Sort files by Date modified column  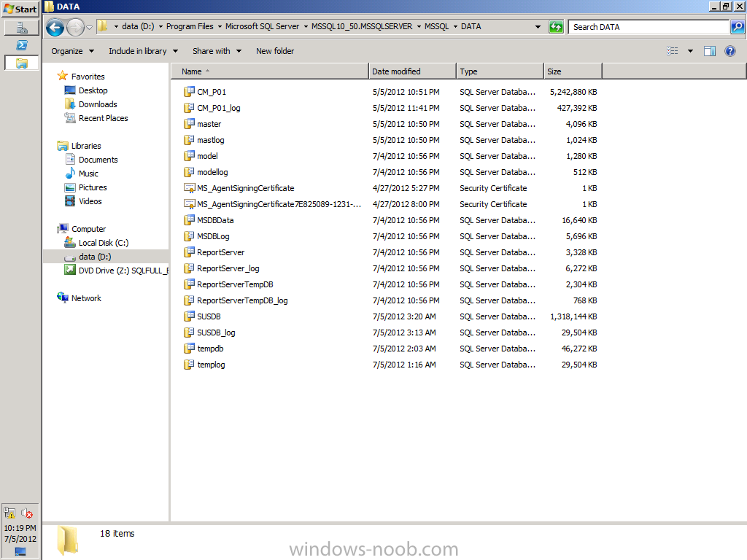click(x=413, y=71)
